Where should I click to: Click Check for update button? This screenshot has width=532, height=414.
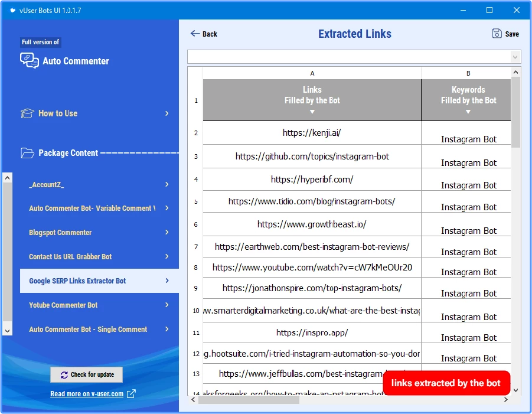click(87, 374)
